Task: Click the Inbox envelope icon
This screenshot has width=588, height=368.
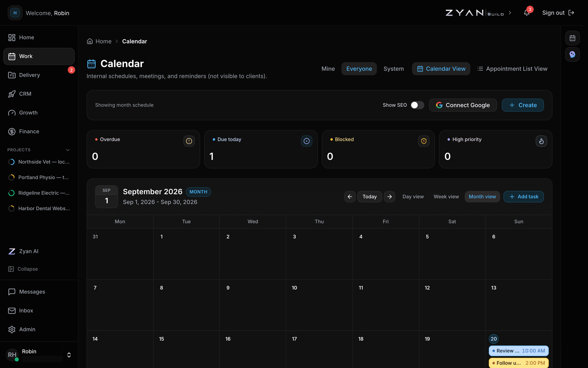Action: [x=12, y=311]
